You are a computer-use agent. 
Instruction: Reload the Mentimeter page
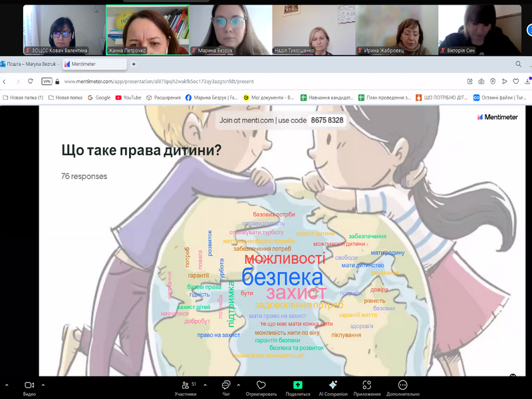pos(31,81)
